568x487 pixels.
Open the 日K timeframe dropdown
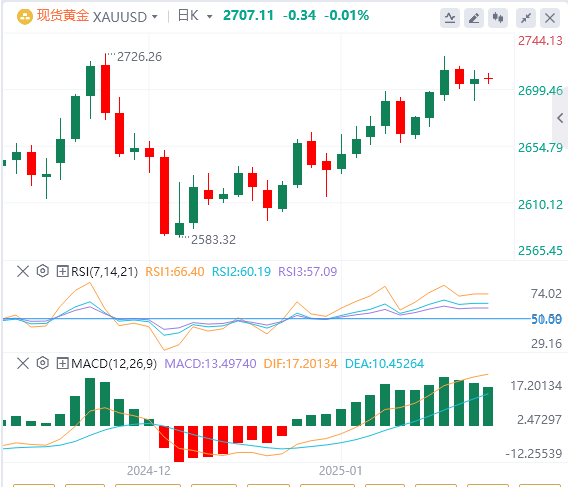[195, 16]
